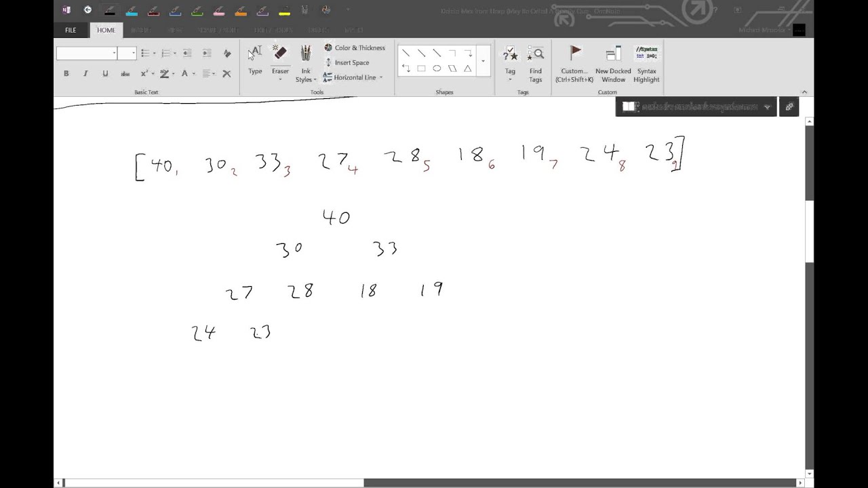Activate the Type tool
Image resolution: width=868 pixels, height=488 pixels.
pos(255,60)
